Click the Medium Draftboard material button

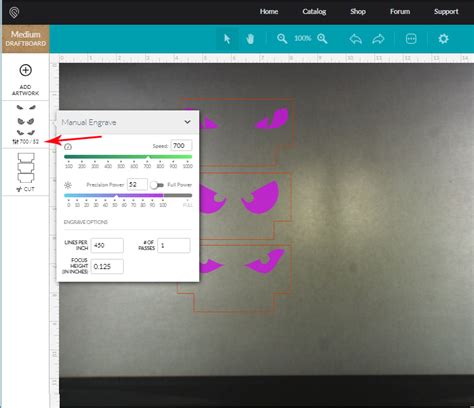(x=26, y=39)
